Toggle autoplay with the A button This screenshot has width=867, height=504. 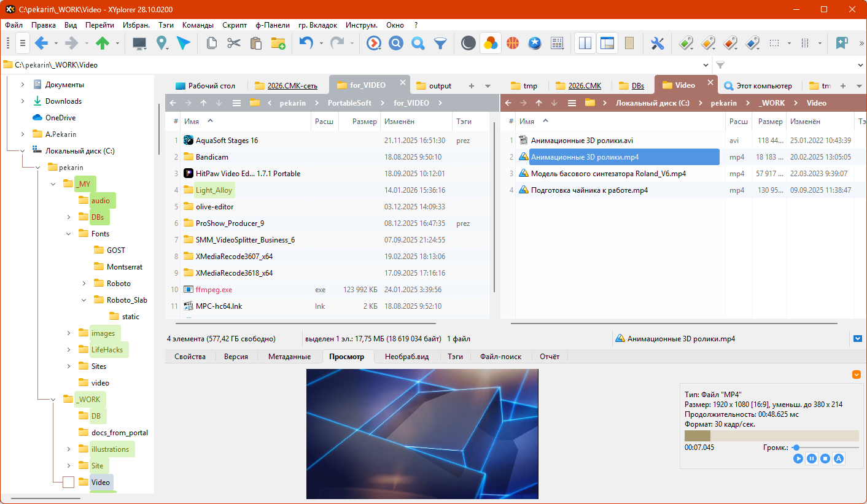(x=839, y=459)
